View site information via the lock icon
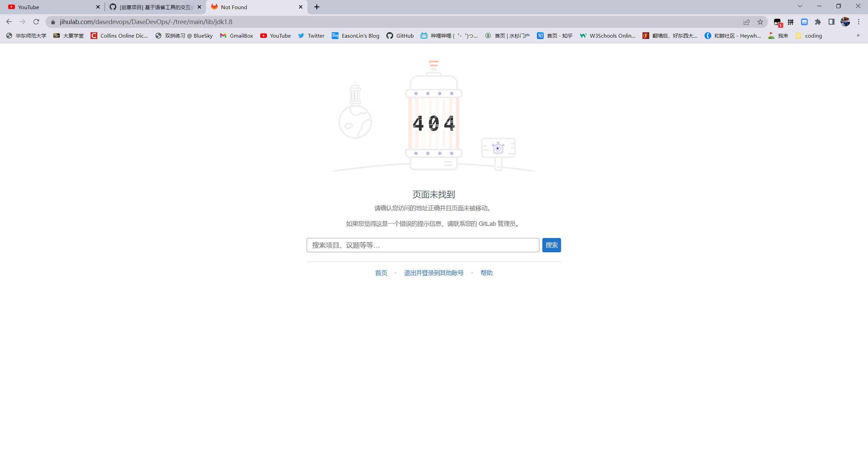 click(x=53, y=21)
